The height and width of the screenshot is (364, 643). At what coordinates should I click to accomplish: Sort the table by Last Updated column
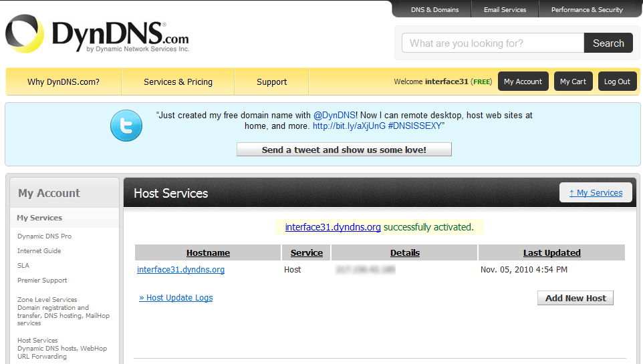click(x=551, y=253)
